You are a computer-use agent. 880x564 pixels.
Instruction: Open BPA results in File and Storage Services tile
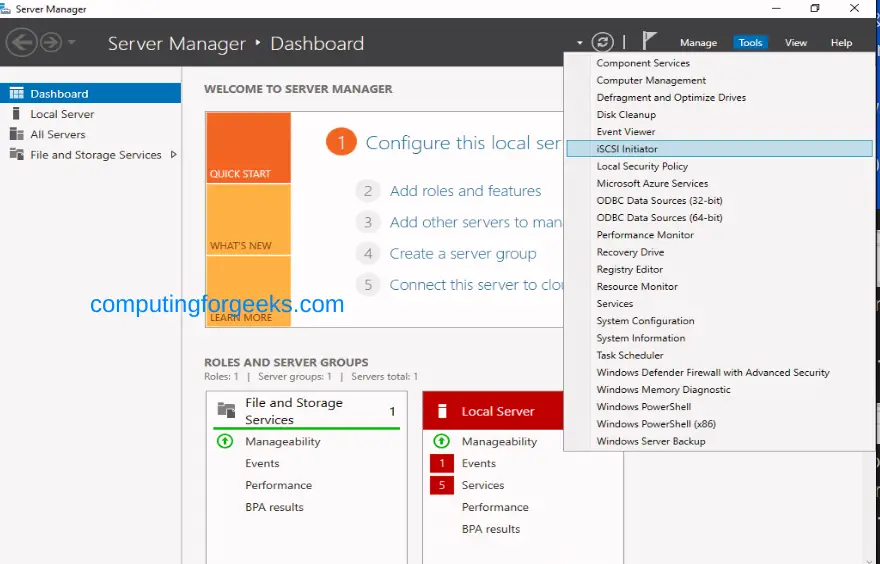click(x=274, y=507)
